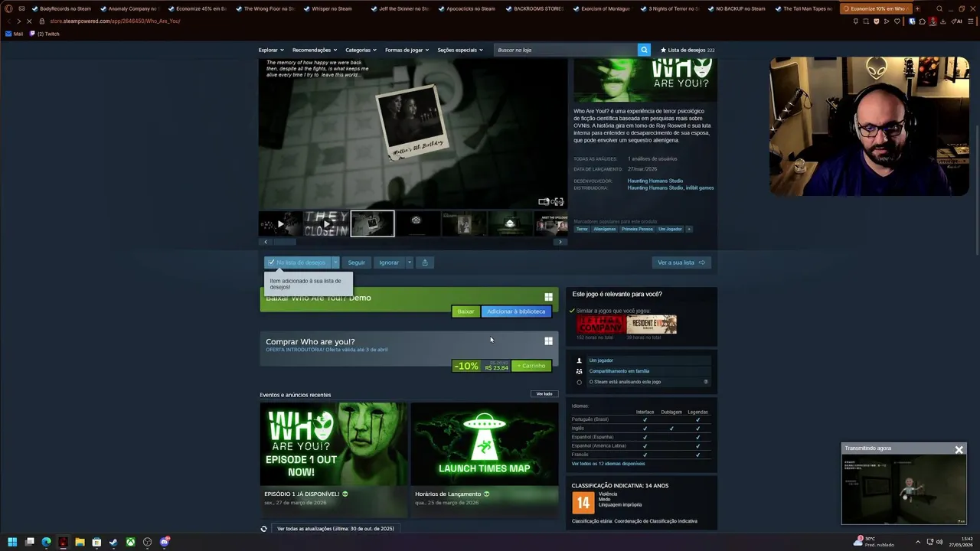Viewport: 980px width, 551px height.
Task: Click the Windows platform icon in demo box
Action: (548, 297)
